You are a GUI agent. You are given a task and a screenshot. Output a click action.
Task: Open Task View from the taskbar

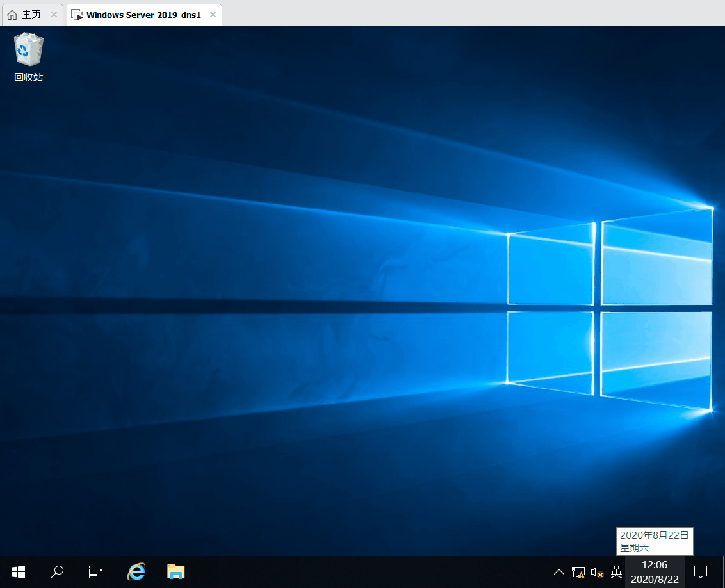coord(95,571)
